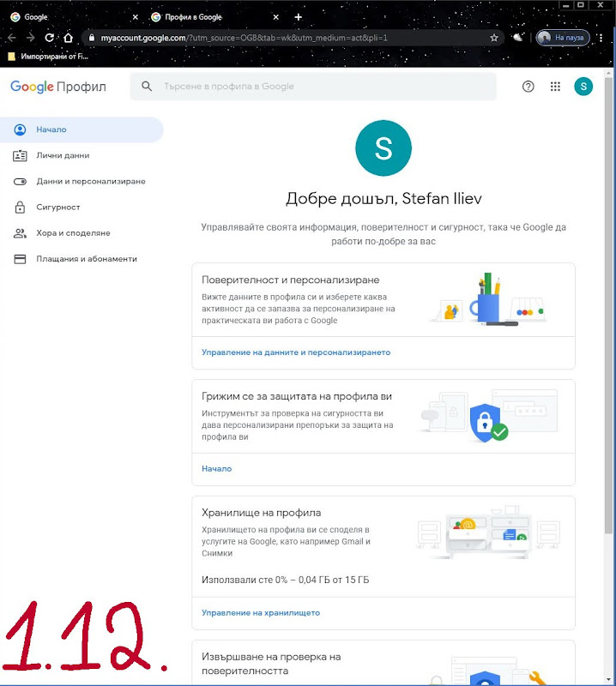Open 'Лични данни' in the sidebar
The height and width of the screenshot is (686, 616).
click(x=82, y=155)
